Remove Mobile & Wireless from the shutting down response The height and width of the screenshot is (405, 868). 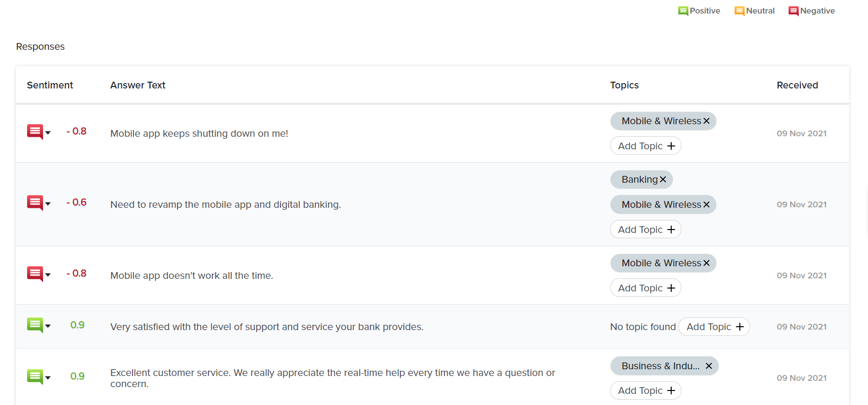click(x=706, y=121)
